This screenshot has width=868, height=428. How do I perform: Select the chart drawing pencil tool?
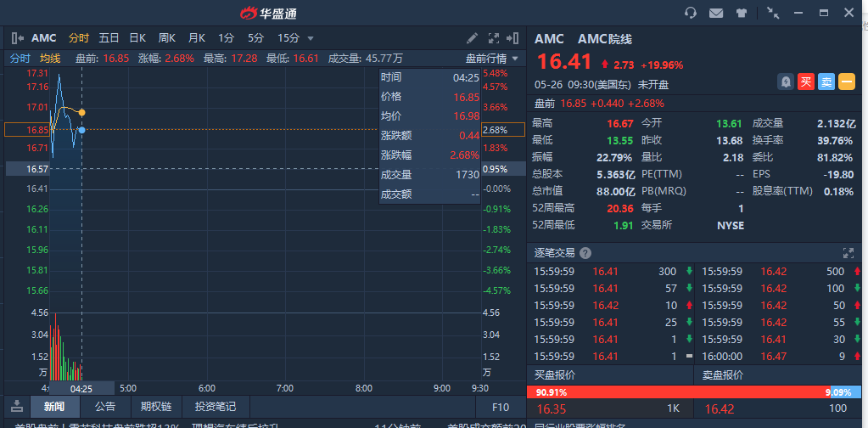click(473, 38)
